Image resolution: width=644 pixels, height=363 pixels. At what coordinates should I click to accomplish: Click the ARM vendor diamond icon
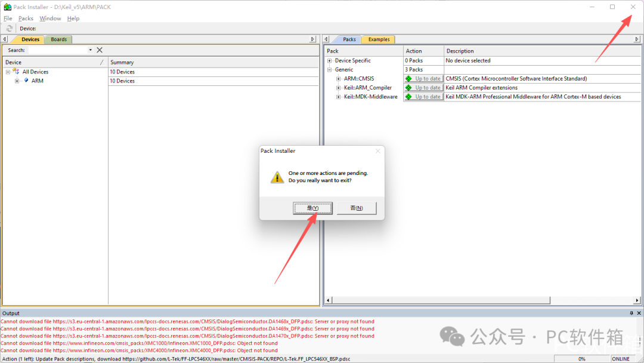(x=26, y=81)
